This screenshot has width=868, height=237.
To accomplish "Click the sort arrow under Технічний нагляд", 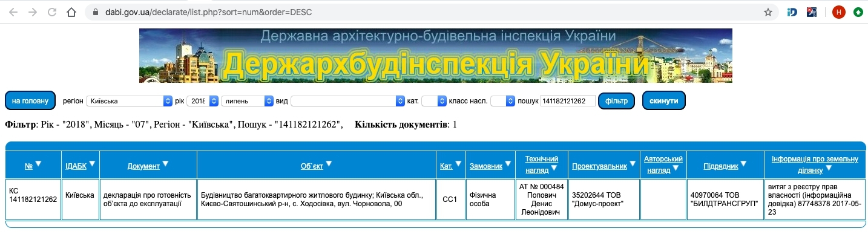I will pyautogui.click(x=554, y=168).
